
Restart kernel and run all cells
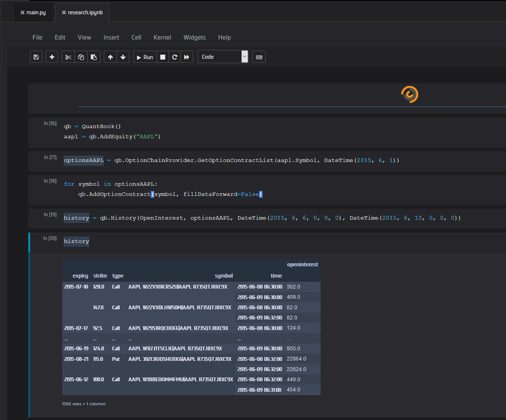click(x=187, y=57)
